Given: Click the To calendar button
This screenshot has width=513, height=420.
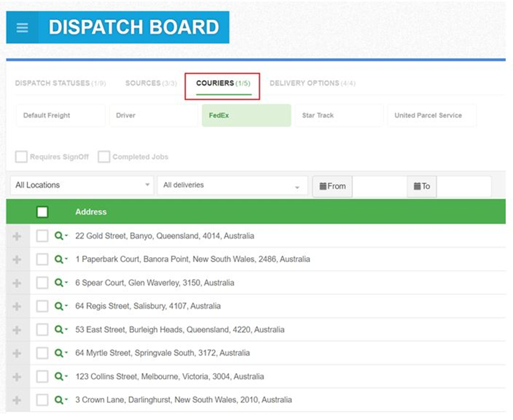Looking at the screenshot, I should [422, 186].
